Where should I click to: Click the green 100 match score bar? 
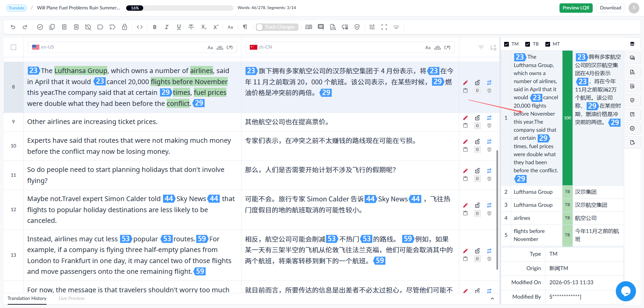568,118
